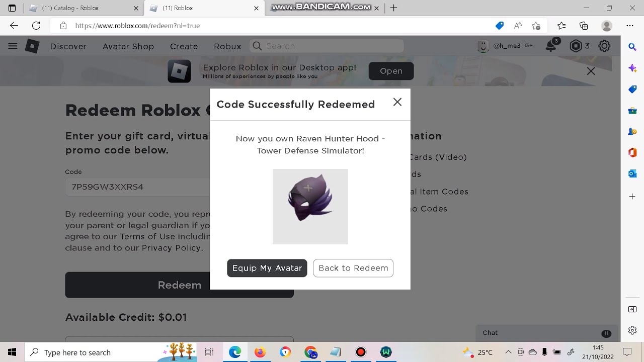The image size is (644, 362).
Task: Open Robux balance icon
Action: [x=576, y=46]
